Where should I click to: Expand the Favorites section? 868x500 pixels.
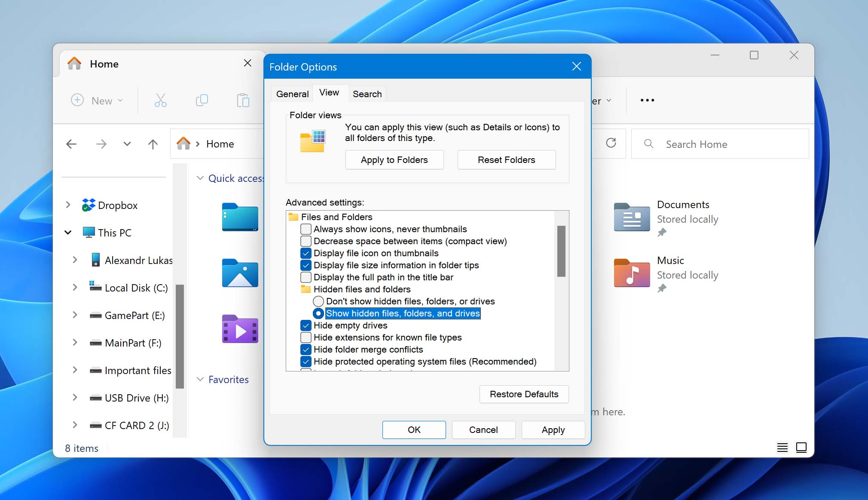tap(200, 379)
